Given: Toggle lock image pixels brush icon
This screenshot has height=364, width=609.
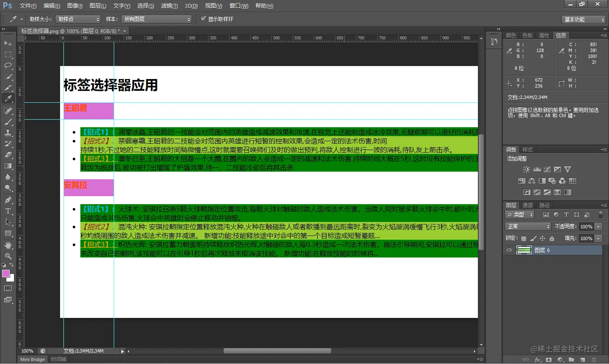Looking at the screenshot, I should pyautogui.click(x=533, y=238).
